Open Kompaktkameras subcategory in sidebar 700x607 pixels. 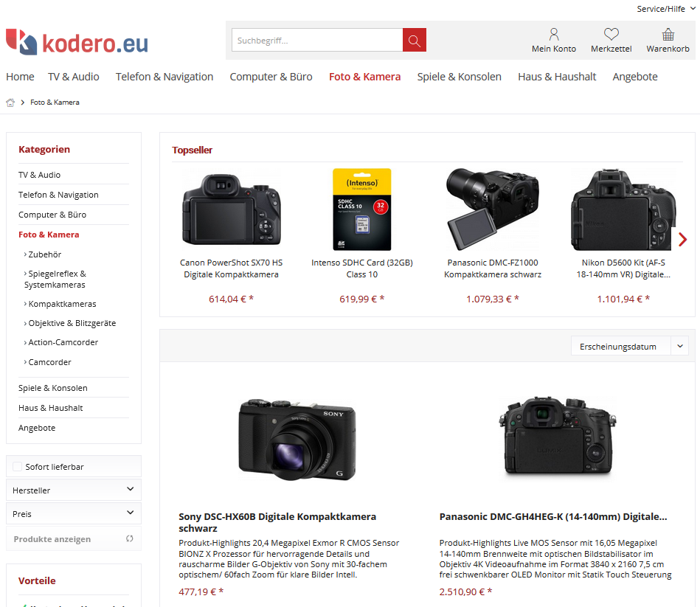62,304
